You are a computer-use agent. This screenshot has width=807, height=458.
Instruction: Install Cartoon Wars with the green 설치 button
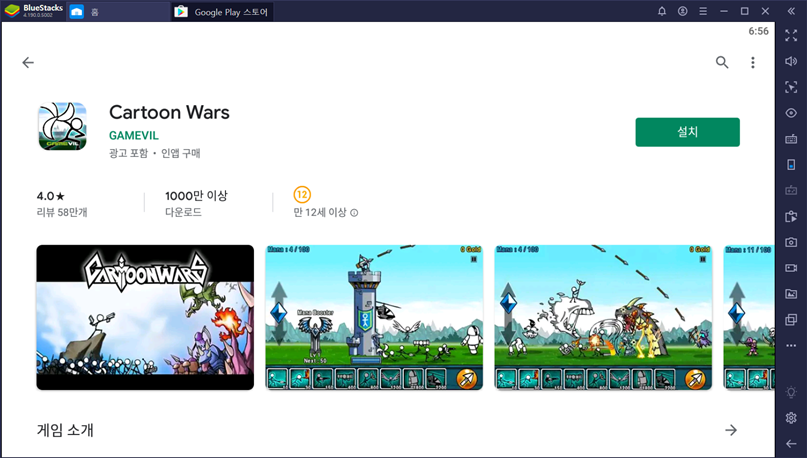[x=687, y=132]
